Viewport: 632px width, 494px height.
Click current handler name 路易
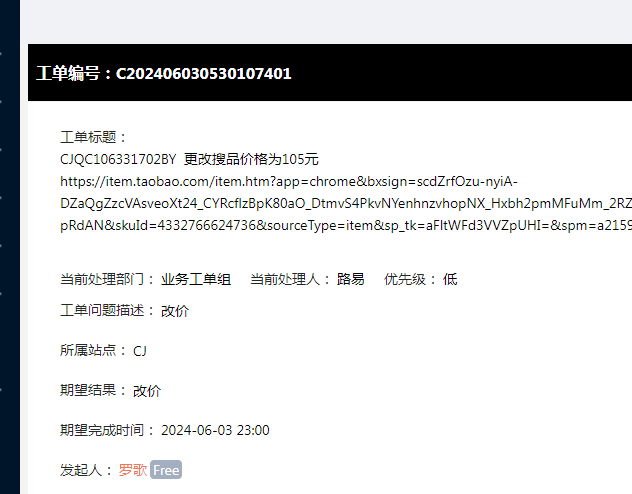(351, 279)
